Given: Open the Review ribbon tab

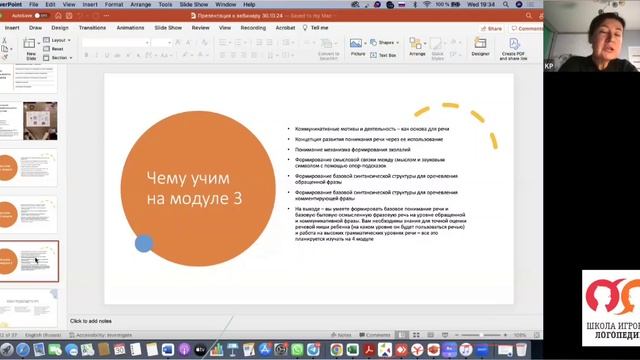Looking at the screenshot, I should pos(200,28).
